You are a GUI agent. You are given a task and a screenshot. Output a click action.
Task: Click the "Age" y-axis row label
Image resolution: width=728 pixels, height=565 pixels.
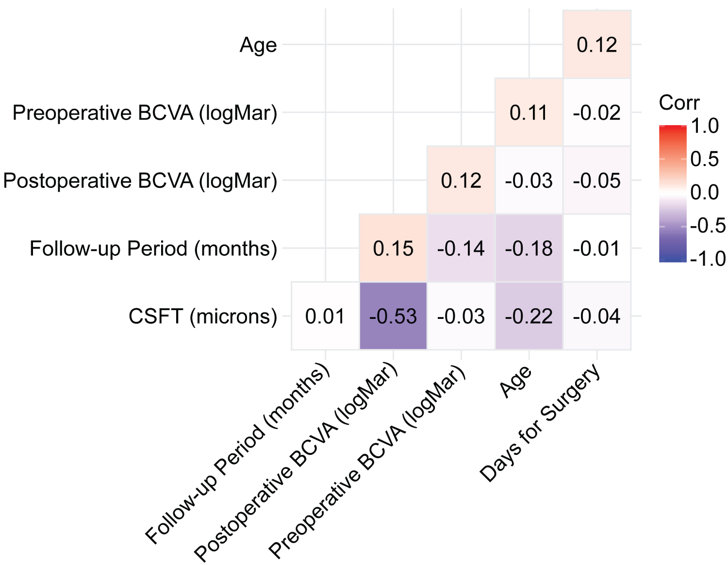click(x=258, y=45)
